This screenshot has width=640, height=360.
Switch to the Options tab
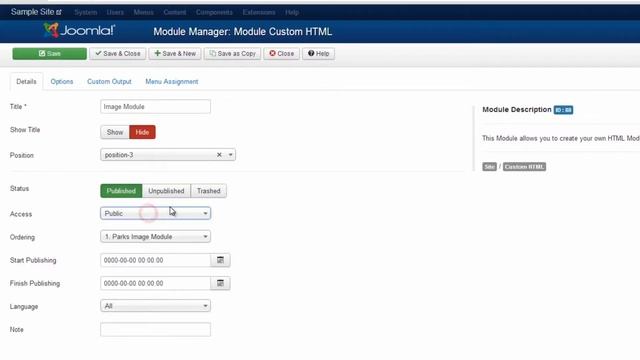[x=62, y=82]
